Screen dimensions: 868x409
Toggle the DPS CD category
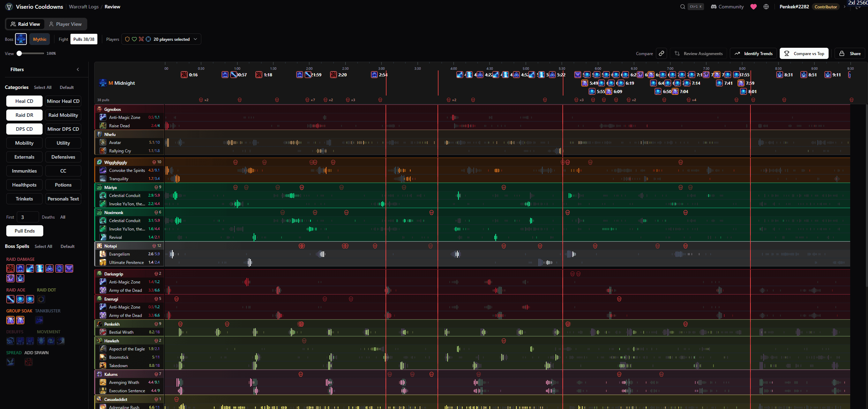[24, 129]
